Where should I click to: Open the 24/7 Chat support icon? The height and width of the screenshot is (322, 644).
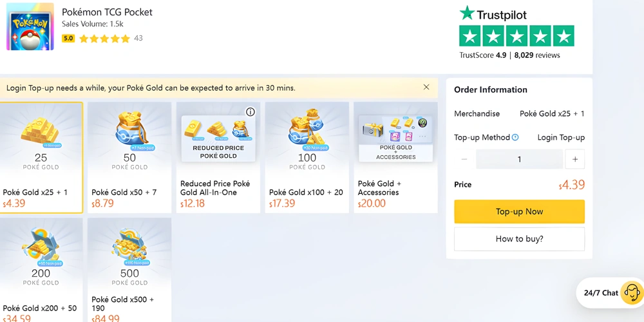[632, 293]
